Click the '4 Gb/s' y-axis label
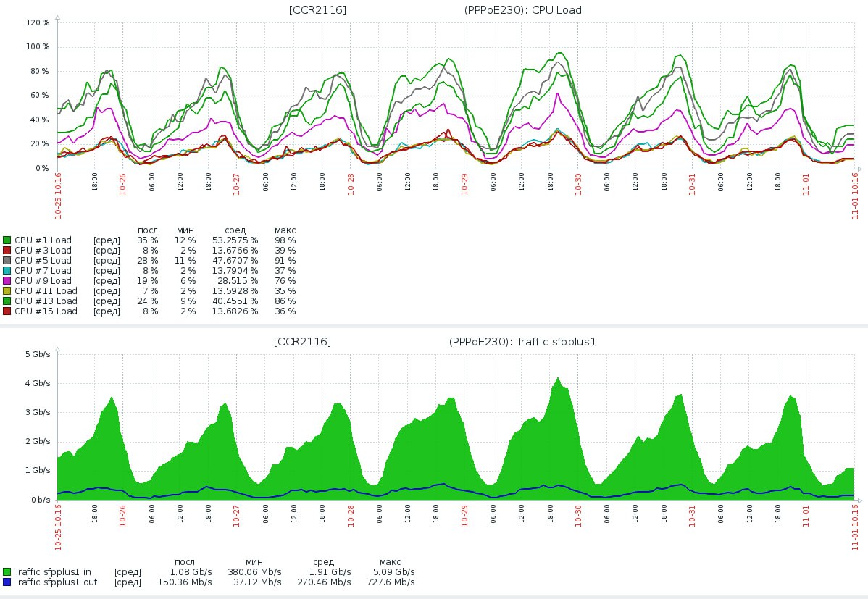The height and width of the screenshot is (599, 868). click(x=38, y=383)
